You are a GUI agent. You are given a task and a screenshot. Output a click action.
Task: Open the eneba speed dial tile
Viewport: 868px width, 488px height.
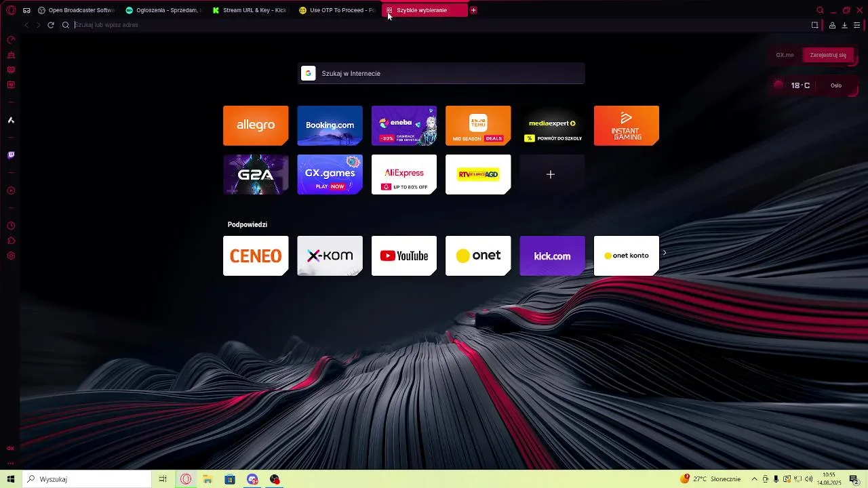point(404,125)
